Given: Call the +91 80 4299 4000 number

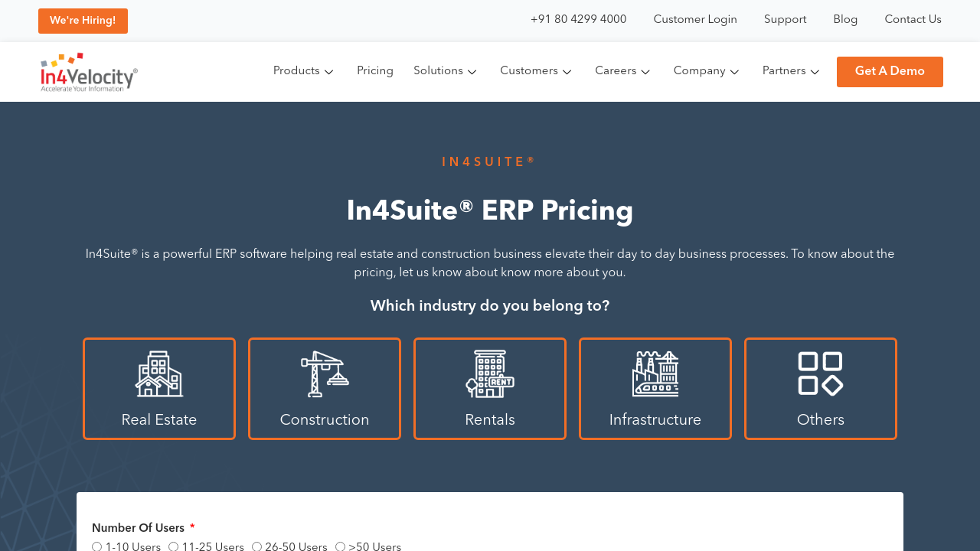Looking at the screenshot, I should tap(579, 20).
